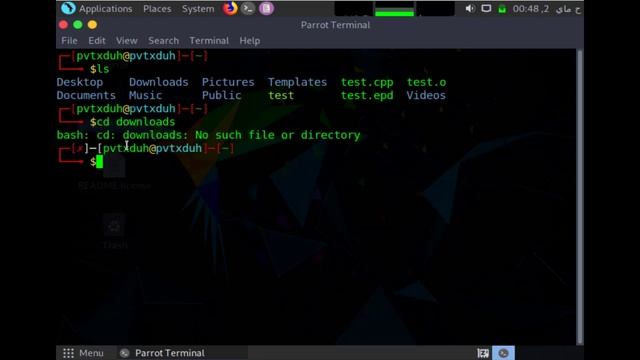Click the 'cd downloads' command text

click(136, 122)
